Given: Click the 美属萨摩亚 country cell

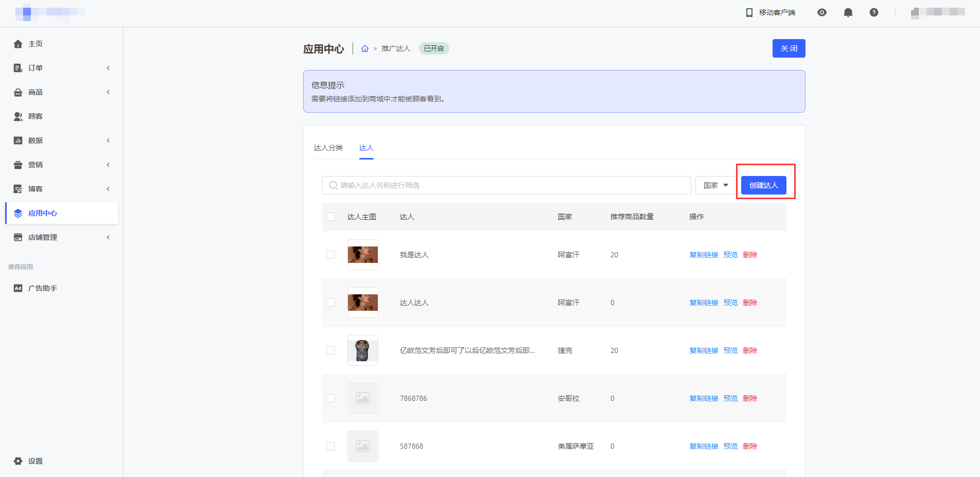Looking at the screenshot, I should [x=576, y=446].
